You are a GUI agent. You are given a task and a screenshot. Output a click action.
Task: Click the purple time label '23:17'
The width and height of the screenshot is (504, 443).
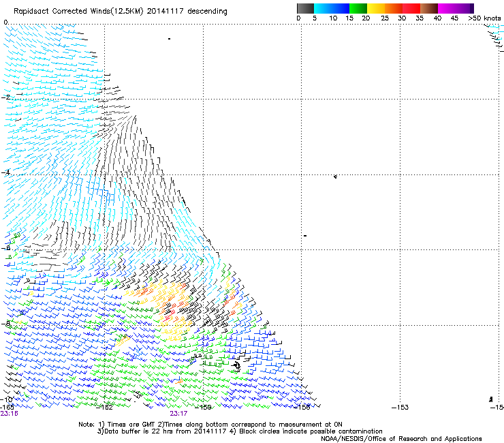pos(178,414)
